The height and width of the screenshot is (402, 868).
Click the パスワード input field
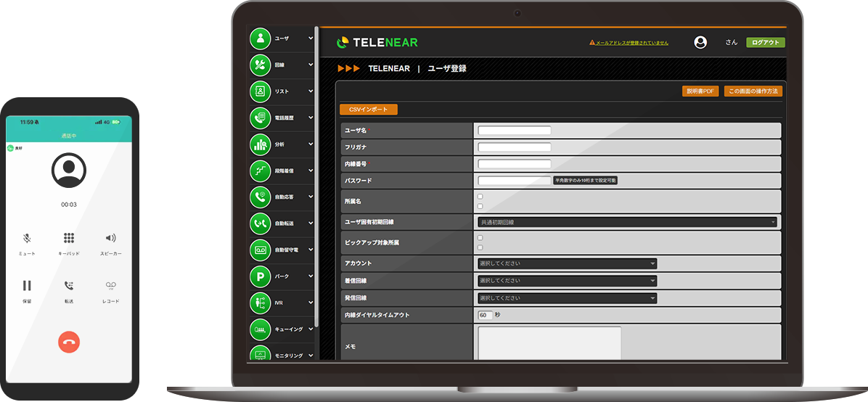pyautogui.click(x=515, y=181)
